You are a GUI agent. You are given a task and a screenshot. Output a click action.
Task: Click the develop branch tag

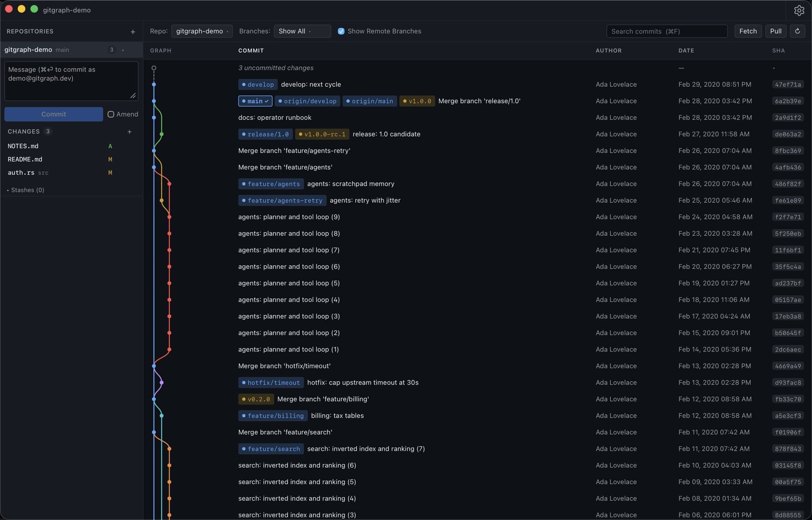pos(258,85)
